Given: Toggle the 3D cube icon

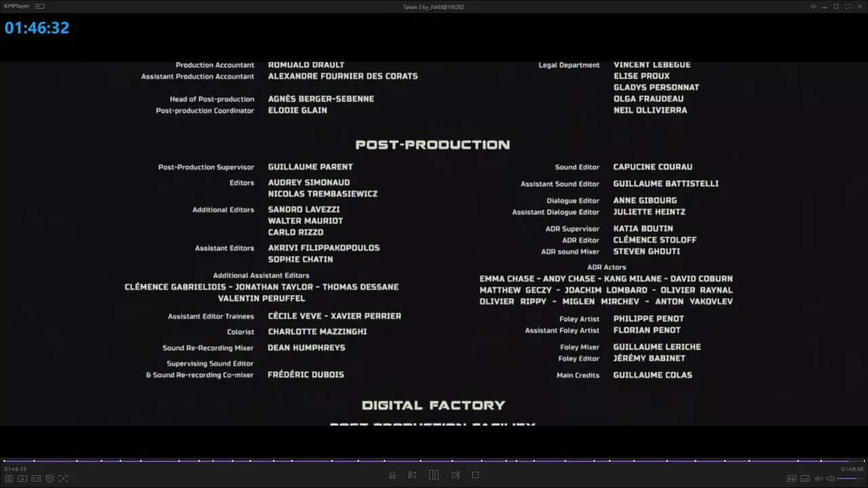Looking at the screenshot, I should [x=50, y=479].
